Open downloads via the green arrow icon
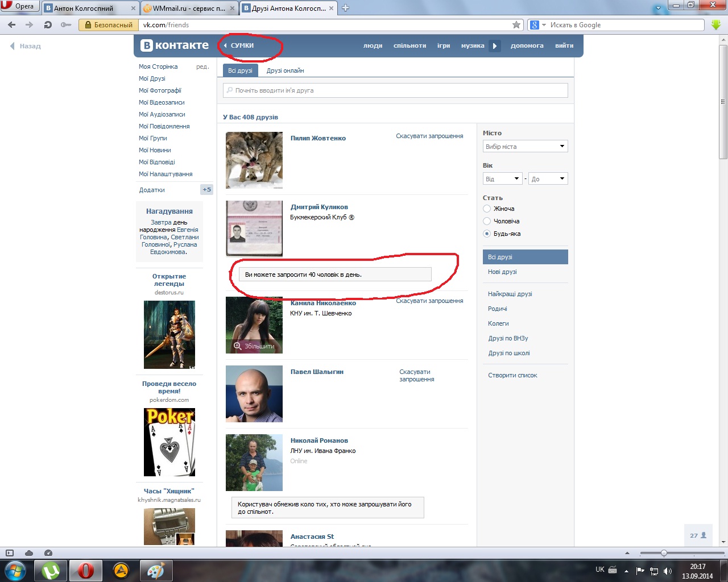 click(x=716, y=25)
